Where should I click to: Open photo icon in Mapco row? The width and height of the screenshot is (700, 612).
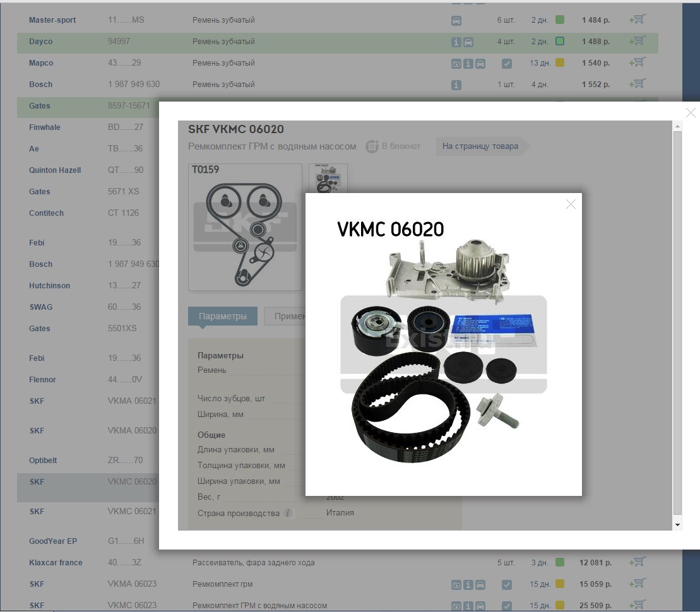pos(456,63)
